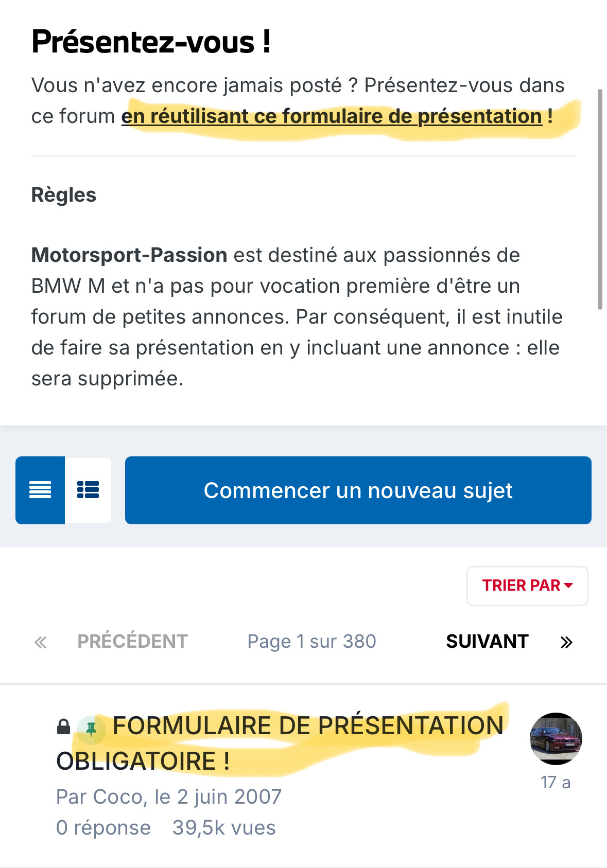Click the 2 juin 2007 date
The width and height of the screenshot is (607, 868).
pyautogui.click(x=229, y=796)
